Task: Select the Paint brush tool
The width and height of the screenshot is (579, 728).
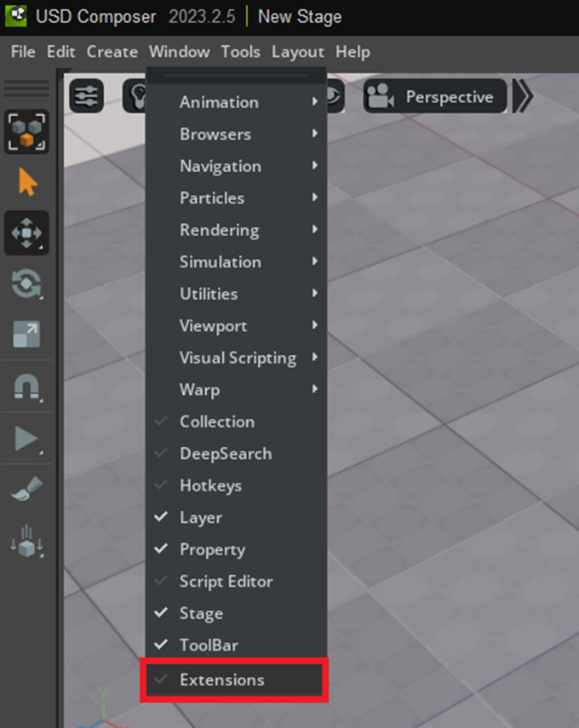Action: (26, 489)
